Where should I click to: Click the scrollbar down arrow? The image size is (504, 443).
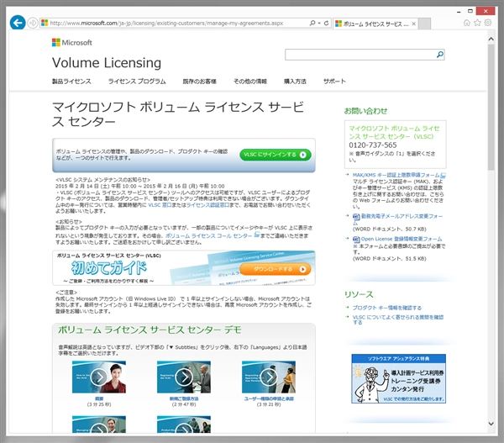491,424
